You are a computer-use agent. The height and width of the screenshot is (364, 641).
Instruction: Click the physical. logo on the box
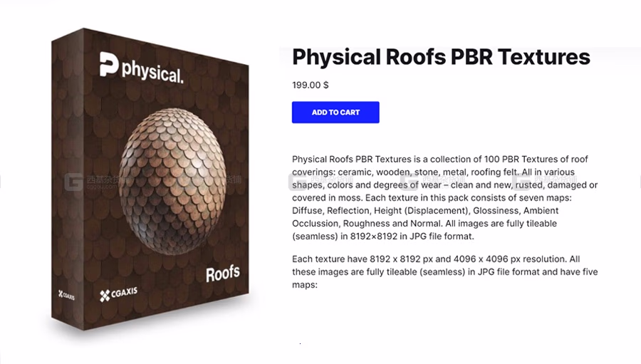tap(142, 69)
